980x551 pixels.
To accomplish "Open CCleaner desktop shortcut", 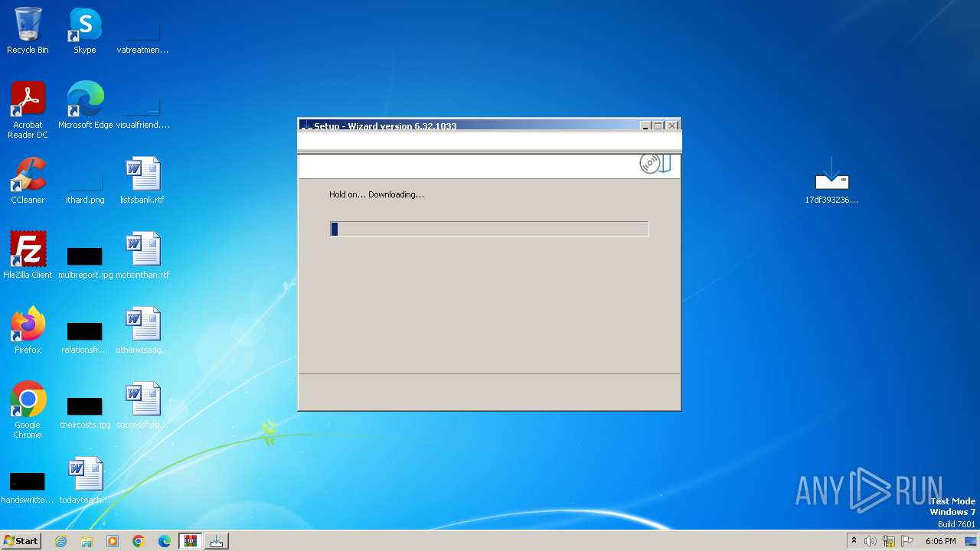I will click(28, 181).
